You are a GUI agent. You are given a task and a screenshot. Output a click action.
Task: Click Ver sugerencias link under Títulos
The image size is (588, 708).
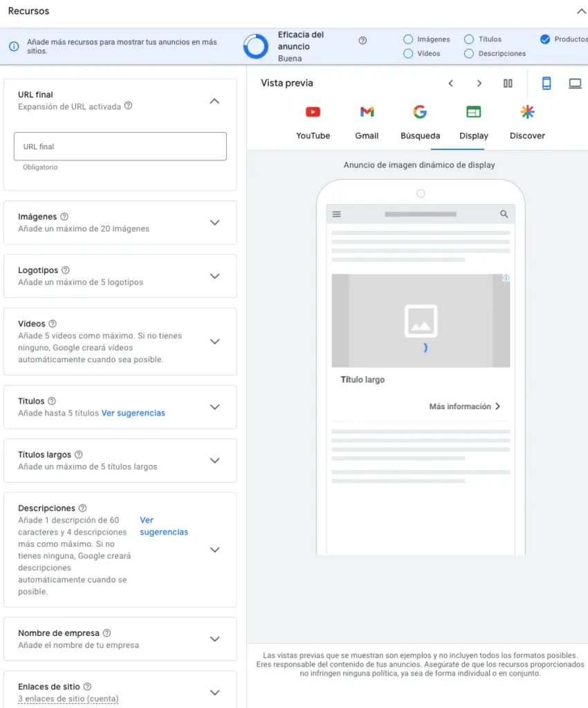134,413
